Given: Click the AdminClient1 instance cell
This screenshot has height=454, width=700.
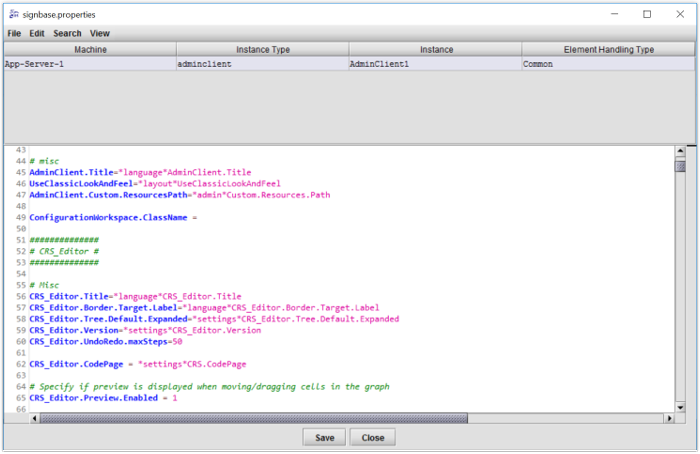Looking at the screenshot, I should pyautogui.click(x=434, y=63).
